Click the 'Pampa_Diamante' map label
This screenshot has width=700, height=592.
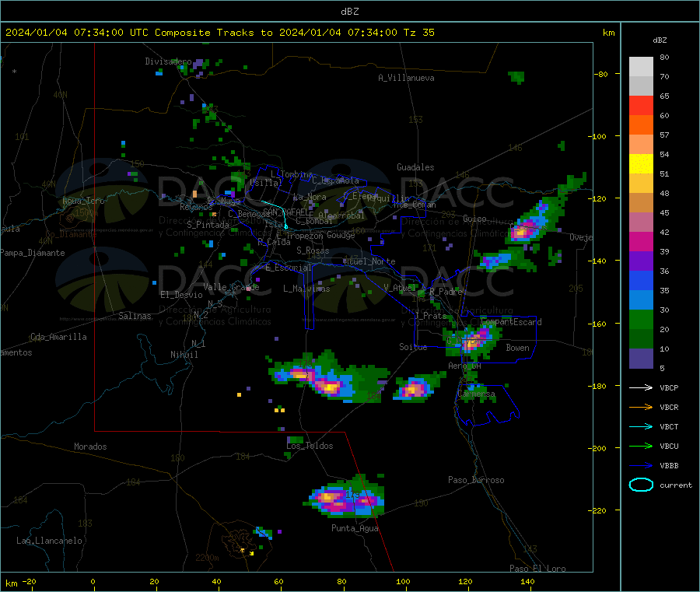coord(32,253)
